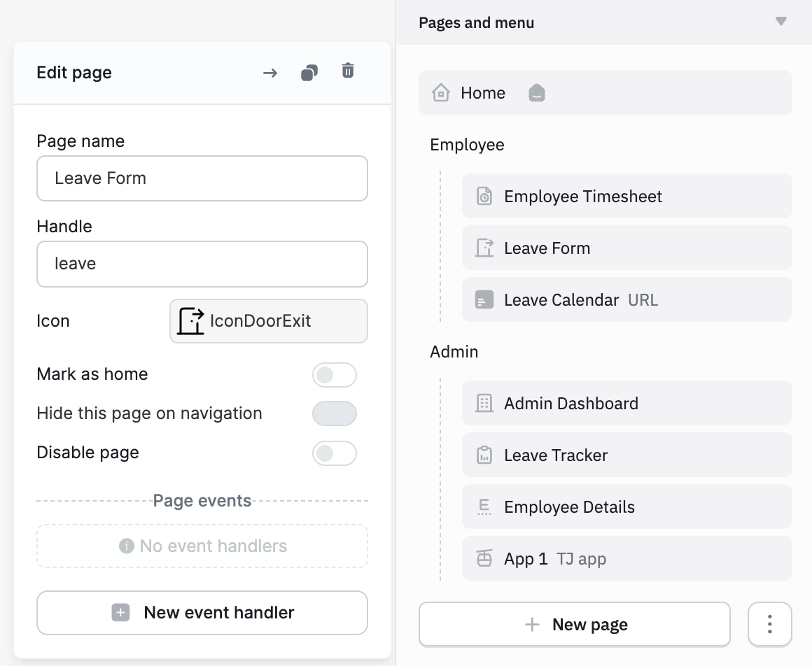Open the three-dot menu near New page

(769, 624)
